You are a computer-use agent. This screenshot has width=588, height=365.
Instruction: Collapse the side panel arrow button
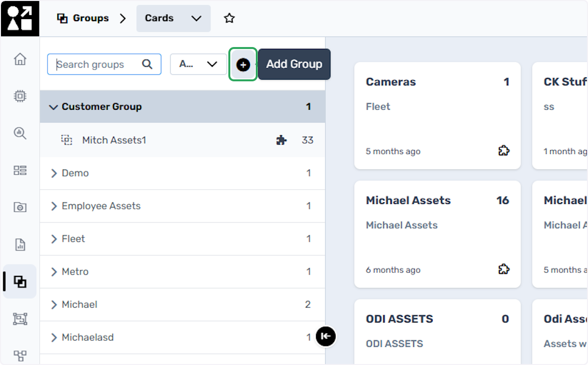(326, 336)
